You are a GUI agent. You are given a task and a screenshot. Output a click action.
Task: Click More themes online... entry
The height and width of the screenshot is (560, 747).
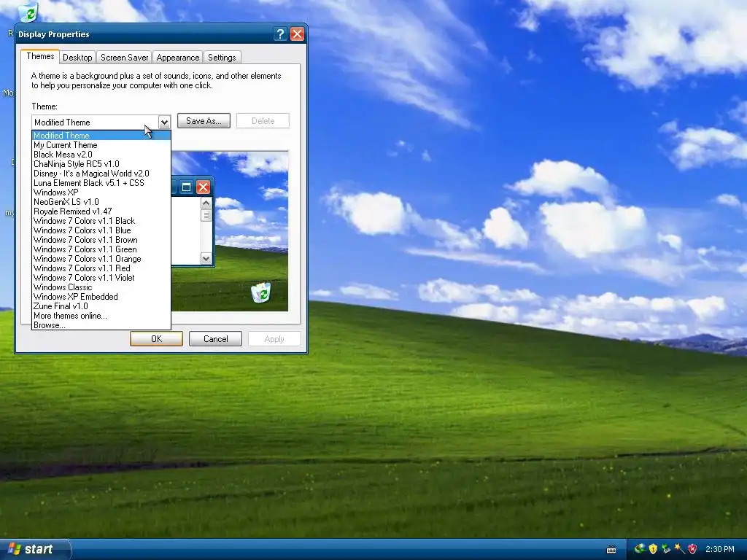pos(101,316)
